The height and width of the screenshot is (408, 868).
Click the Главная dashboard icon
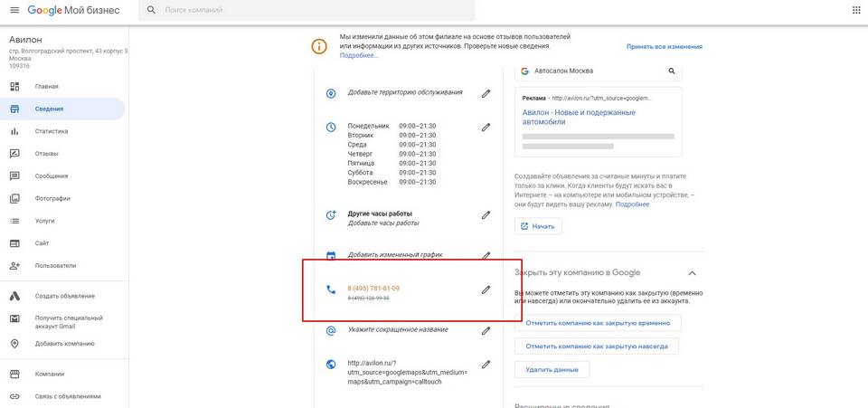click(x=15, y=86)
